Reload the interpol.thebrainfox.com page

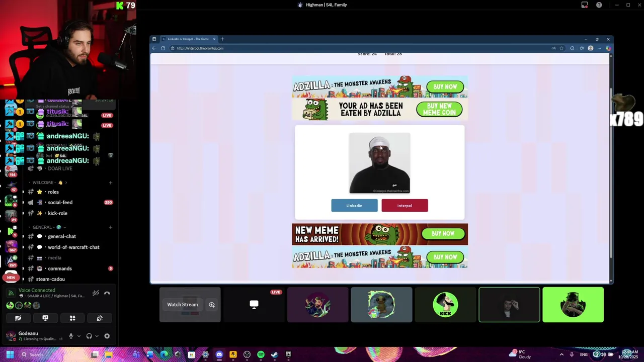[x=163, y=48]
